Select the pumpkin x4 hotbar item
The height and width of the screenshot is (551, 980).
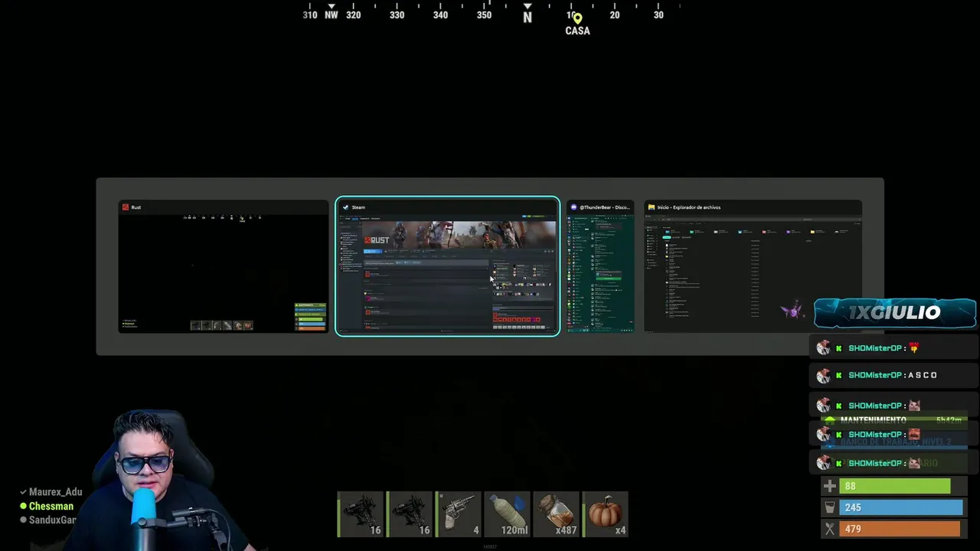coord(605,514)
